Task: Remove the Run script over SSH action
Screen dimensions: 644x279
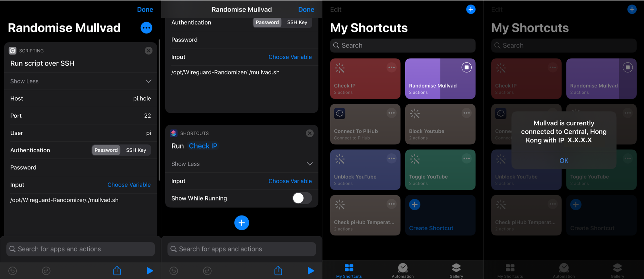Action: tap(149, 51)
